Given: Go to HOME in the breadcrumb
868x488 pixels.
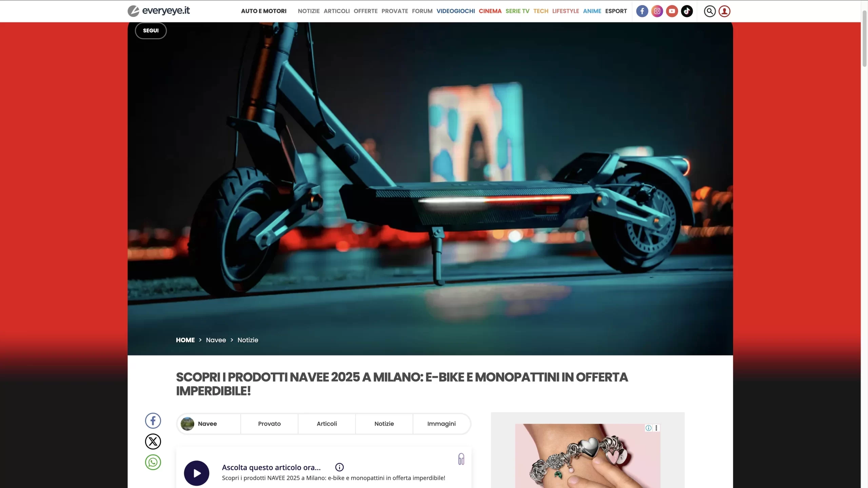Looking at the screenshot, I should click(x=185, y=340).
